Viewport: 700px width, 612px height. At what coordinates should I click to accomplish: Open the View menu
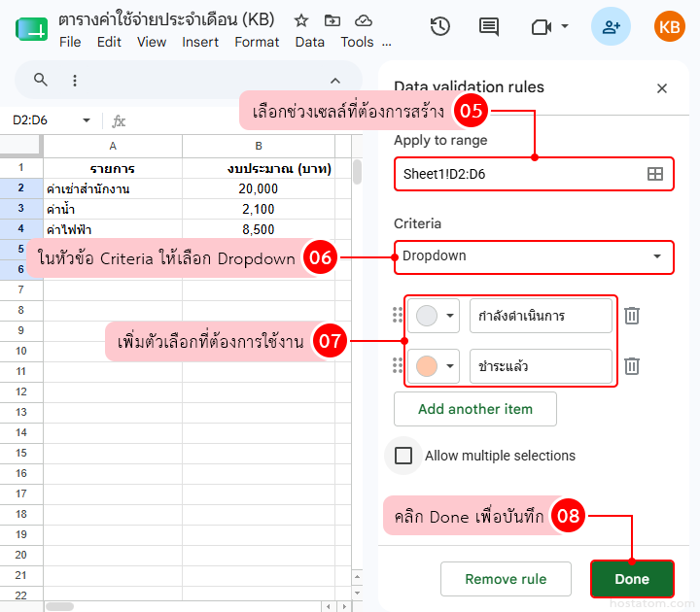coord(152,42)
